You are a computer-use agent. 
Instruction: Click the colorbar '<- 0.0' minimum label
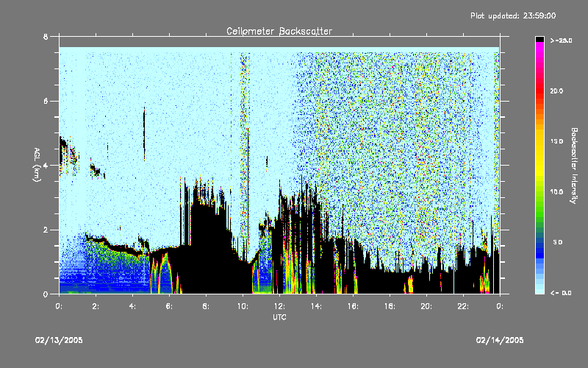point(561,293)
